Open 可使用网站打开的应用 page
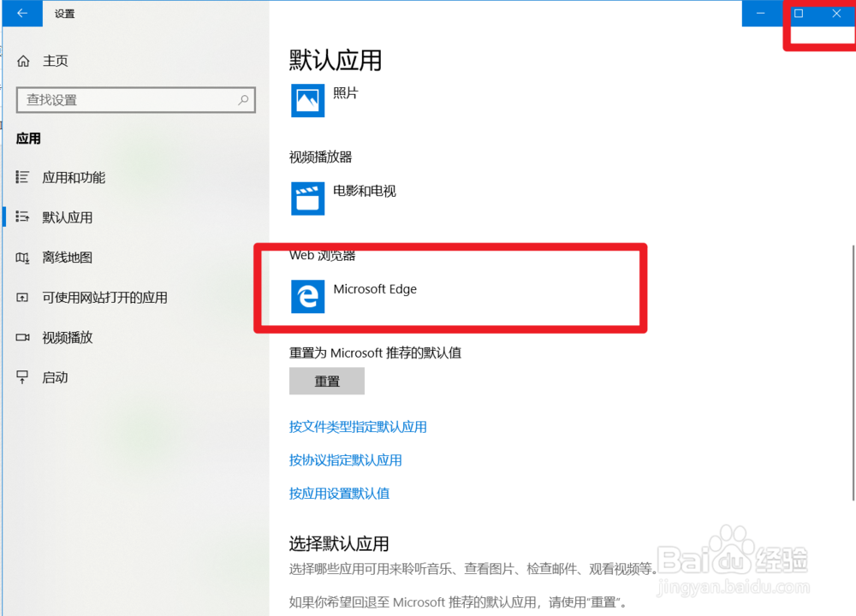856x616 pixels. 104,298
